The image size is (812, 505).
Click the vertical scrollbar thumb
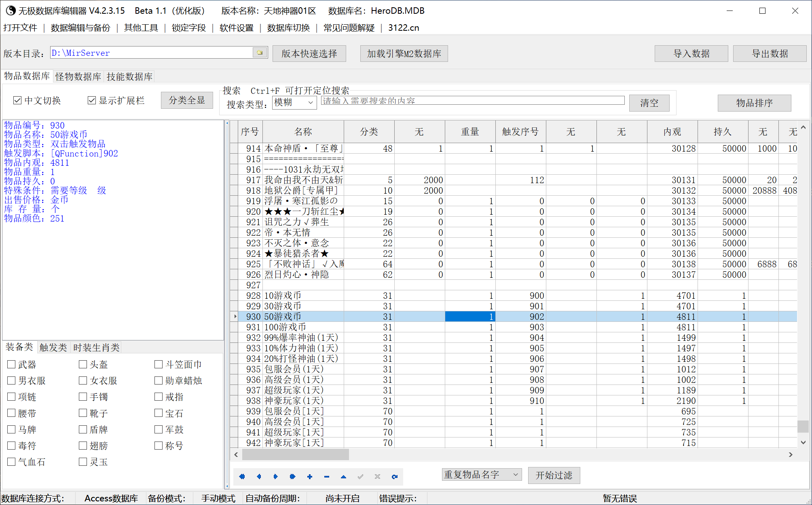[x=803, y=426]
